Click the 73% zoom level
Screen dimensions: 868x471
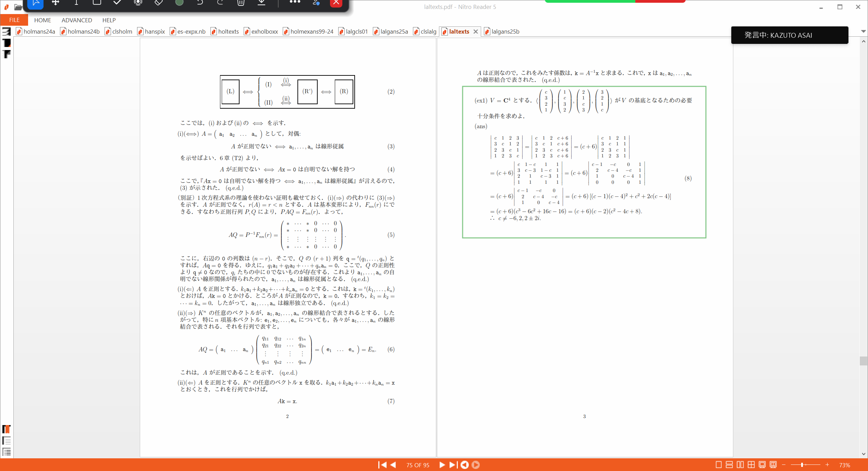tap(844, 465)
